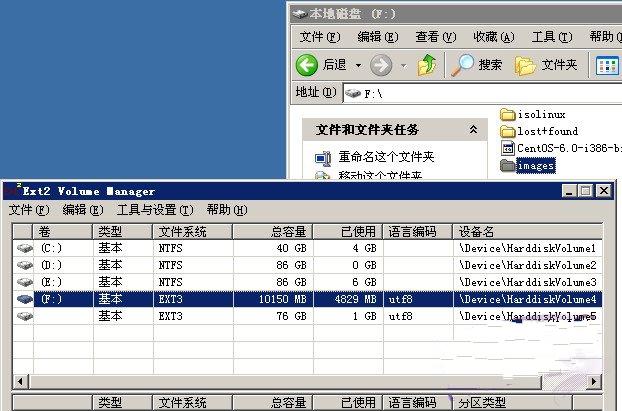Sort by Codepage (语言编码) header in top list
The height and width of the screenshot is (411, 622).
(418, 231)
